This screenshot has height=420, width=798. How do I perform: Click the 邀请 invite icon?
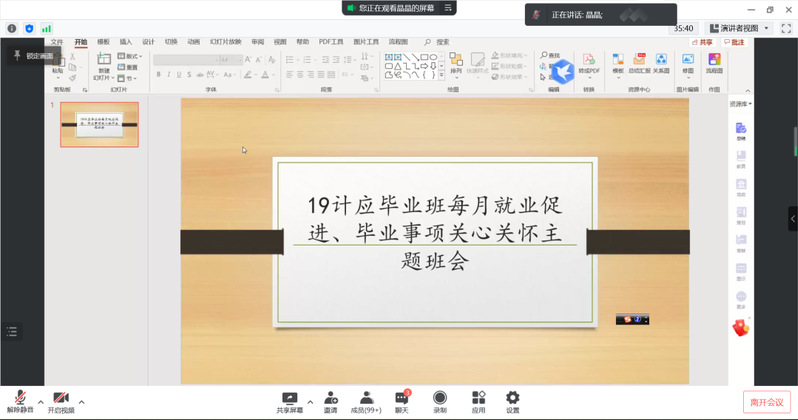[330, 398]
